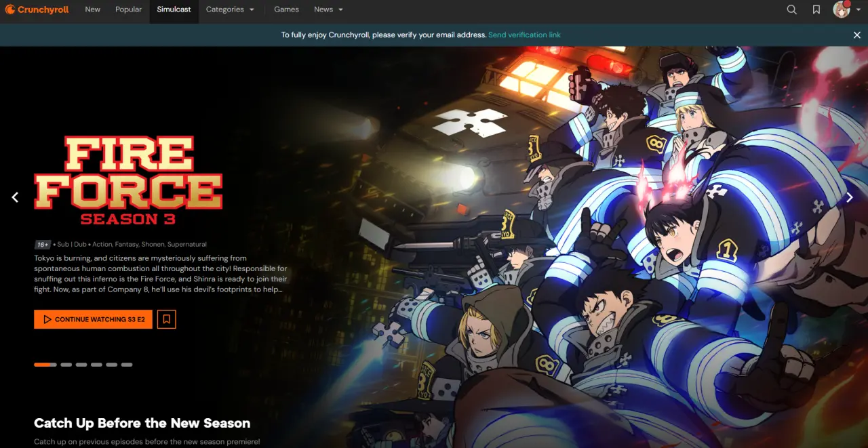Viewport: 868px width, 448px height.
Task: Click the Fire Force series description text
Action: [x=161, y=274]
